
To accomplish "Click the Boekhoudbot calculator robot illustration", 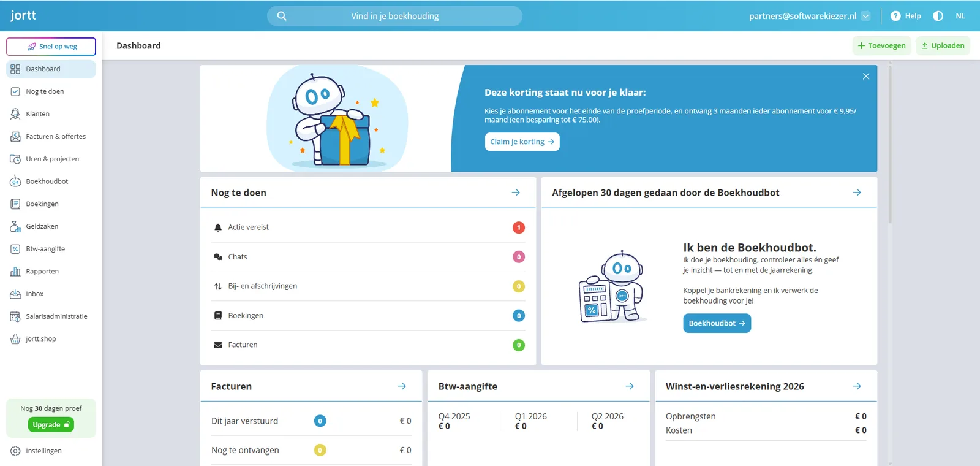I will tap(612, 287).
